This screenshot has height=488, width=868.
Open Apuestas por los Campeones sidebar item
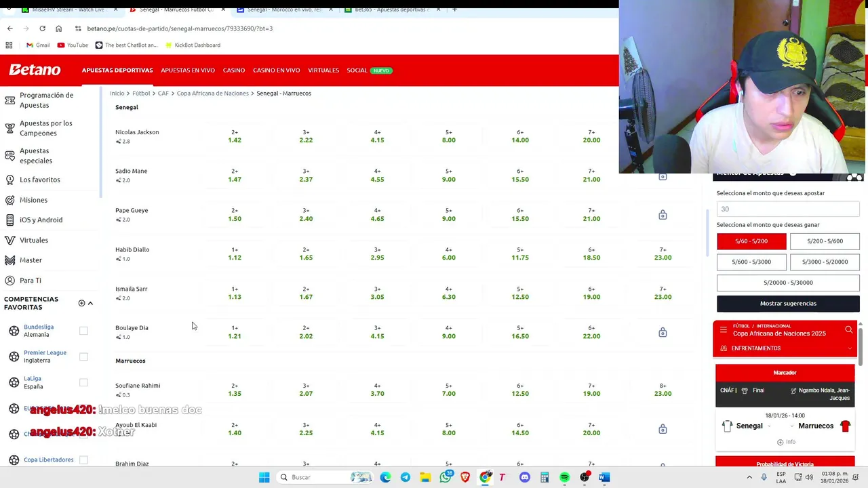(x=47, y=128)
